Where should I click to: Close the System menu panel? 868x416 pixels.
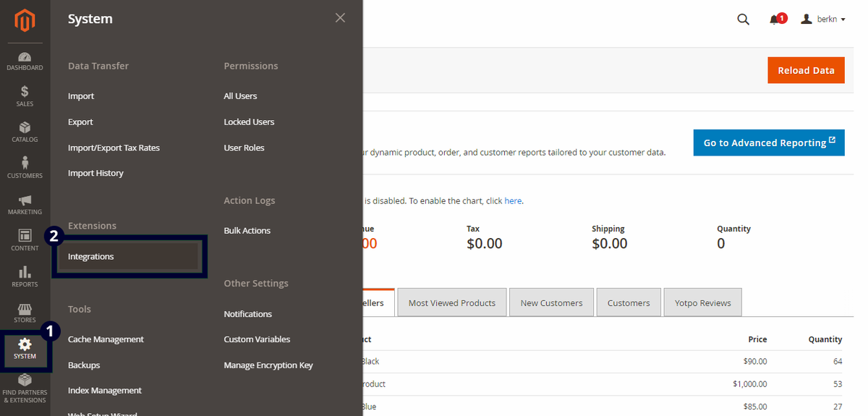[x=340, y=17]
